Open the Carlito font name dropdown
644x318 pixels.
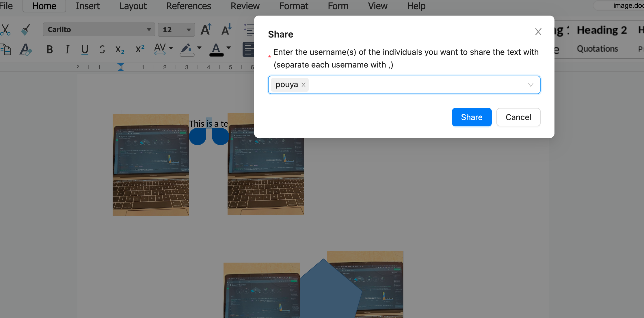[149, 30]
